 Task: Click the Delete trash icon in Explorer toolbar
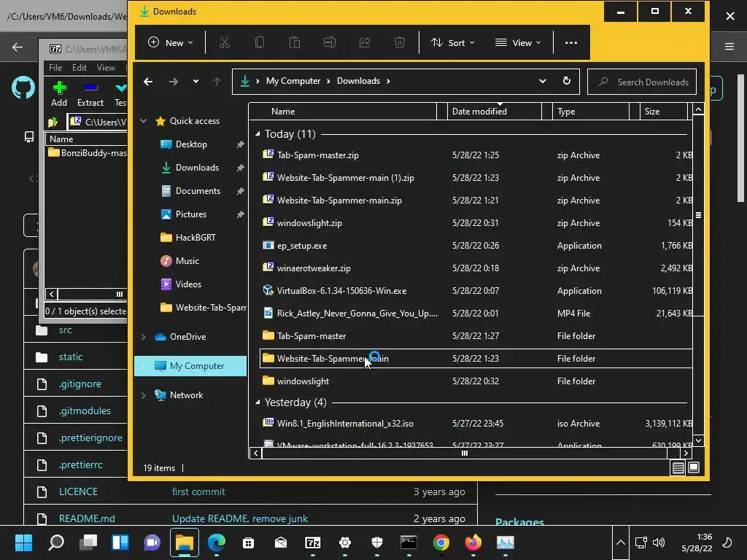(x=400, y=43)
